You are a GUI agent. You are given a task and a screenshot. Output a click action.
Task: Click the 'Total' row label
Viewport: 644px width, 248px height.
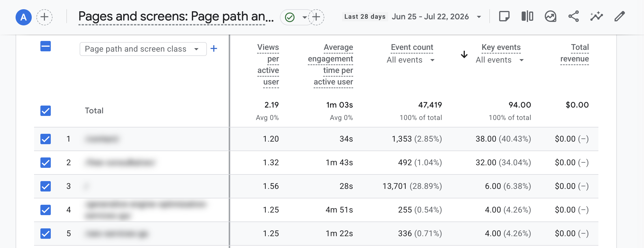(x=94, y=111)
